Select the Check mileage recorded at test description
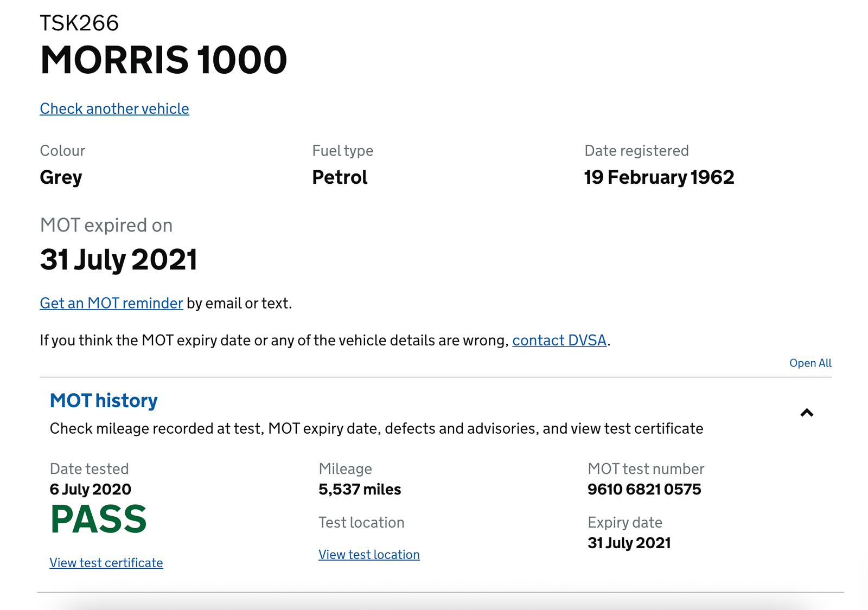Image resolution: width=868 pixels, height=610 pixels. [x=376, y=428]
